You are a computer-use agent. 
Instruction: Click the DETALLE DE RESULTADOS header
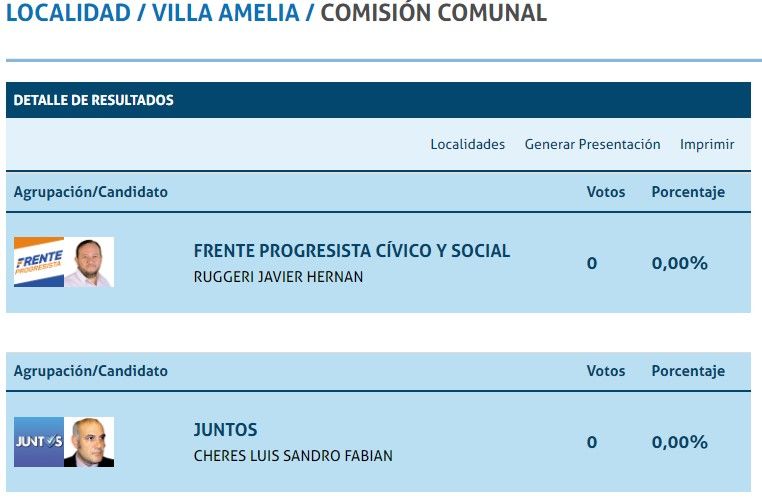(x=93, y=100)
